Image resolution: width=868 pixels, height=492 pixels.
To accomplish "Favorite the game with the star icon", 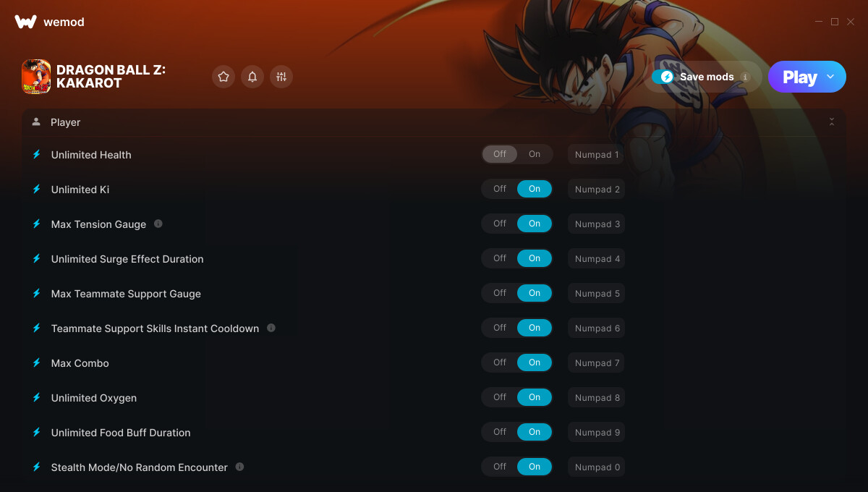I will (x=224, y=77).
